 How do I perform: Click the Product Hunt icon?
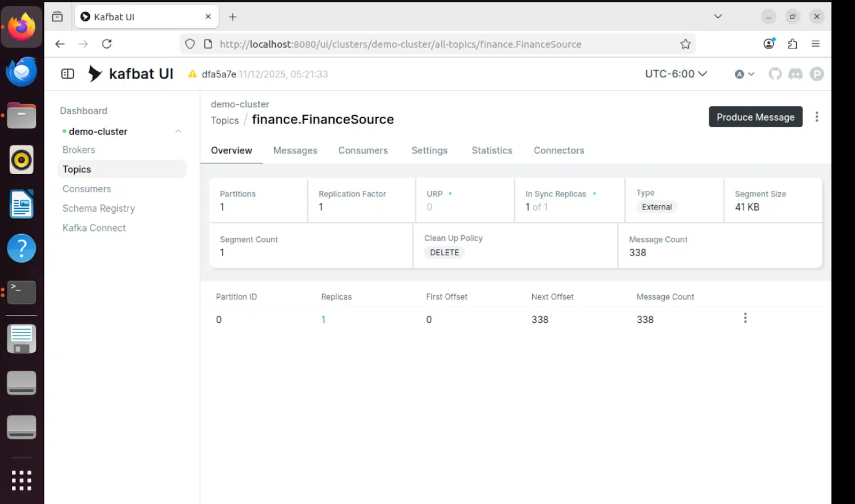(x=817, y=74)
